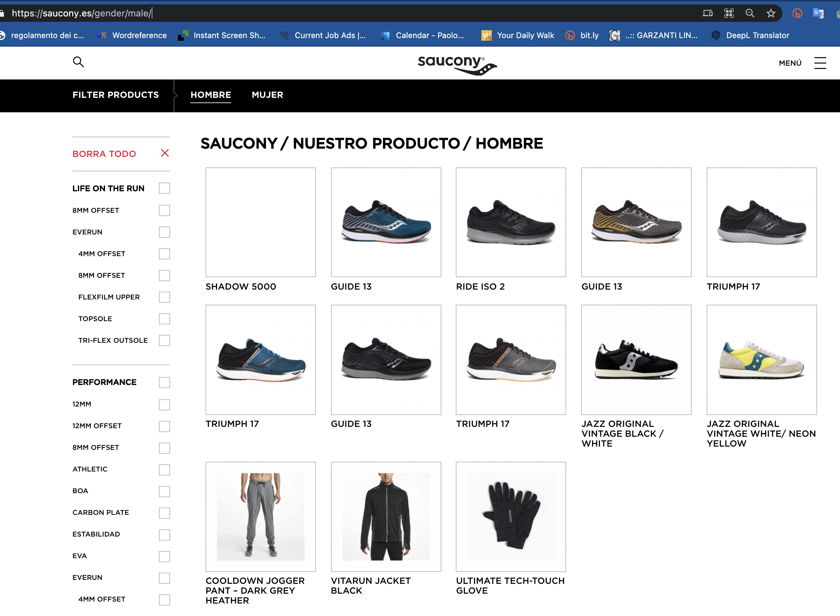This screenshot has height=616, width=840.
Task: Tick the CARBON PLATE checkbox
Action: click(165, 513)
